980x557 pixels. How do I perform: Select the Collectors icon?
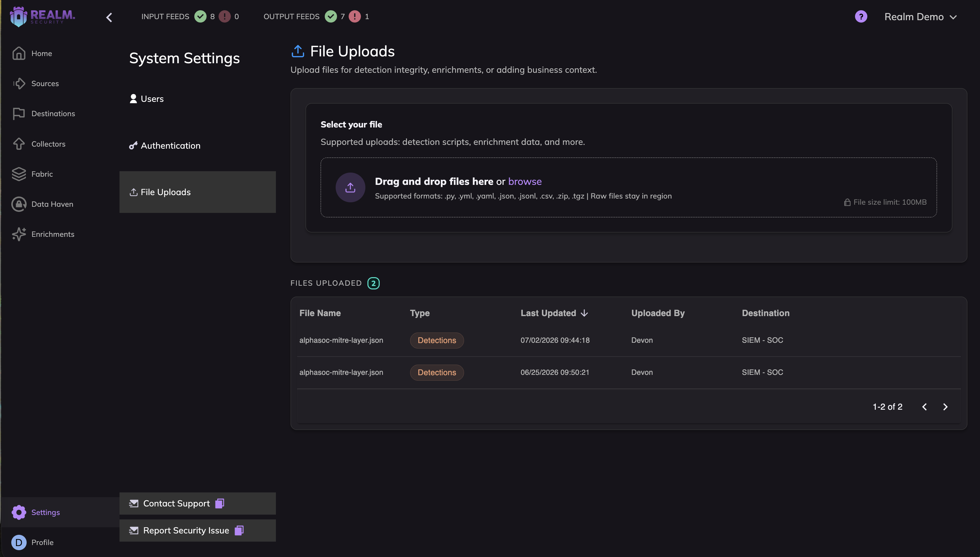19,144
